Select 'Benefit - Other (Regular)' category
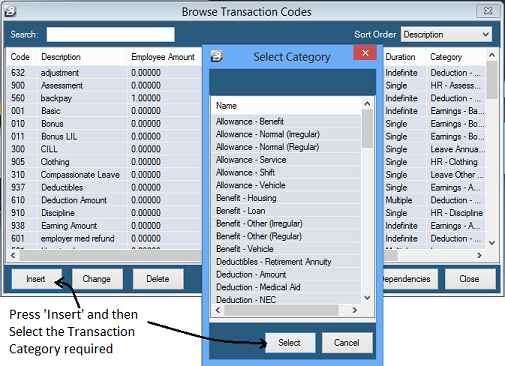This screenshot has width=505, height=366. [x=286, y=236]
